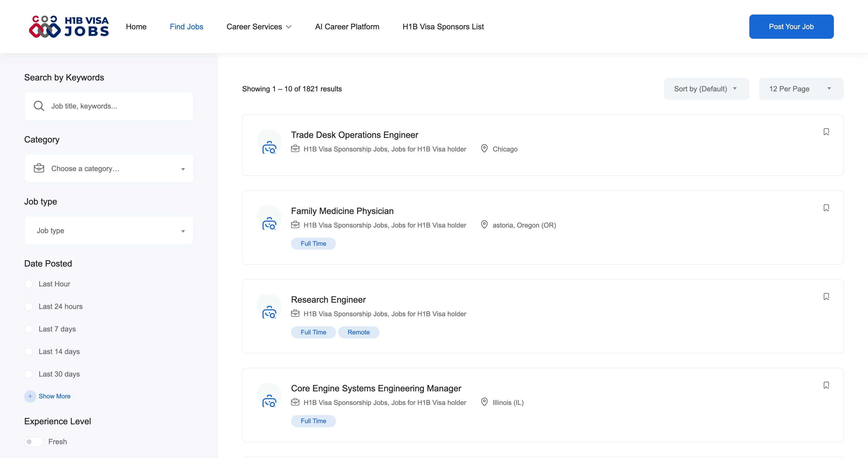Save the Research Engineer job with bookmark icon
The image size is (868, 458).
(x=826, y=296)
